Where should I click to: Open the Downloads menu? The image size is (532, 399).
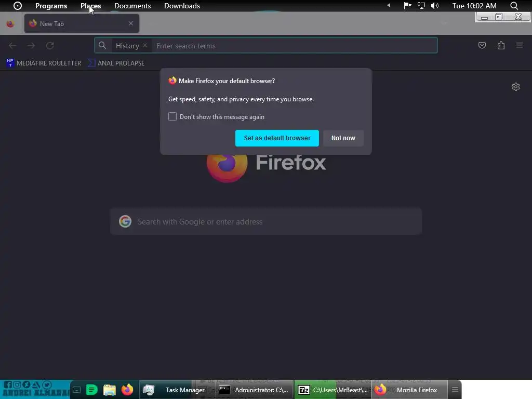[182, 6]
